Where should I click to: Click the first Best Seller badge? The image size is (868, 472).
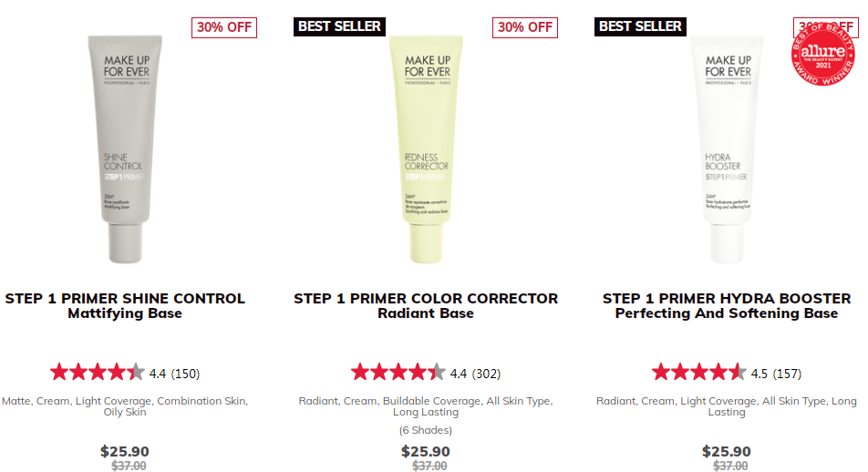coord(339,26)
